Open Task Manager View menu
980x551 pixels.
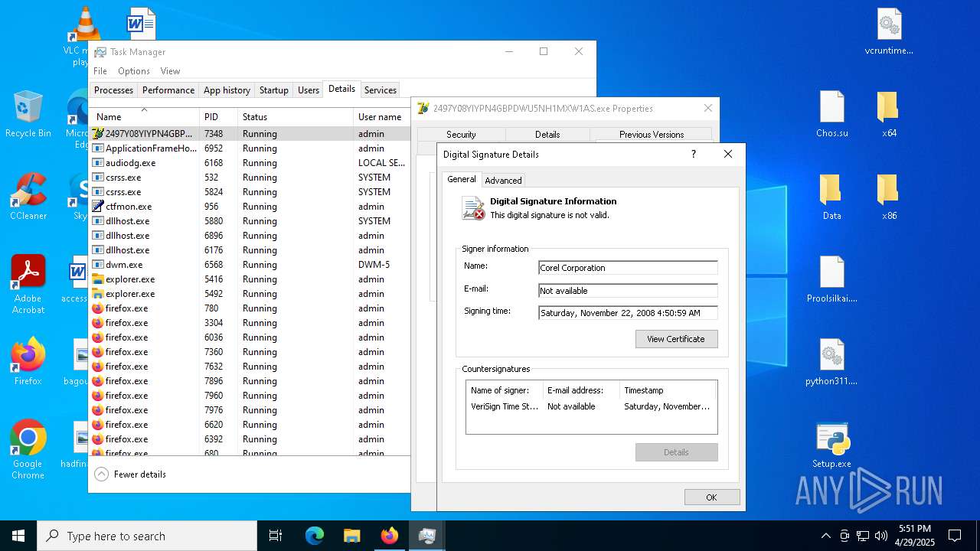(170, 71)
